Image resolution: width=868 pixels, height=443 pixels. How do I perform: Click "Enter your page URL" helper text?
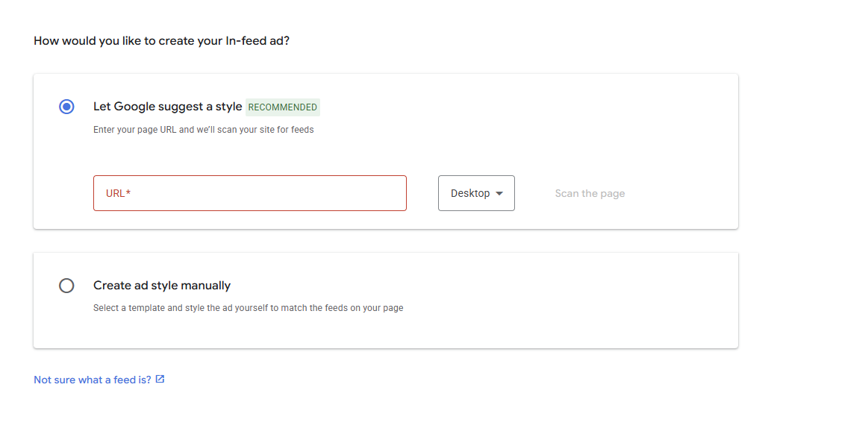tap(203, 130)
